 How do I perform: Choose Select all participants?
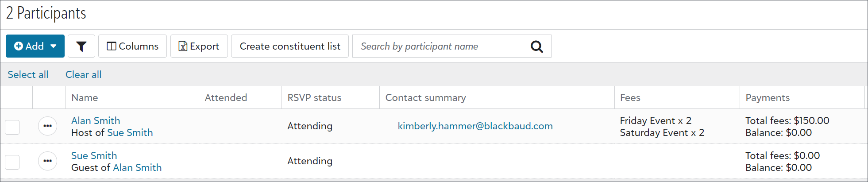[x=28, y=74]
